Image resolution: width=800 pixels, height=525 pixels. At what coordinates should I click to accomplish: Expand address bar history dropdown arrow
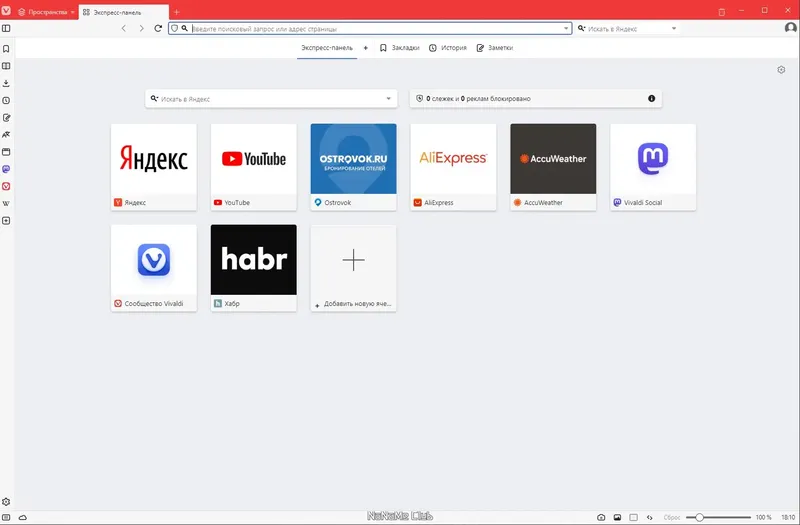(566, 29)
